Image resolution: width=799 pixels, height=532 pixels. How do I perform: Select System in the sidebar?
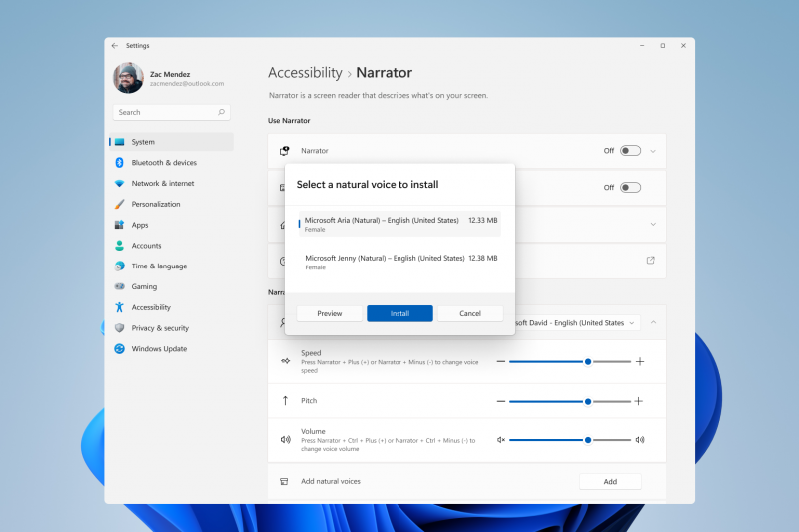pos(171,142)
